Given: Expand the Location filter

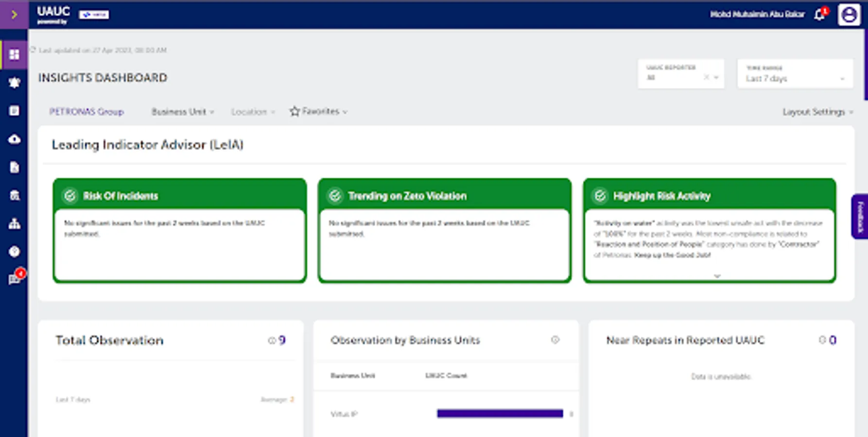Looking at the screenshot, I should coord(253,112).
